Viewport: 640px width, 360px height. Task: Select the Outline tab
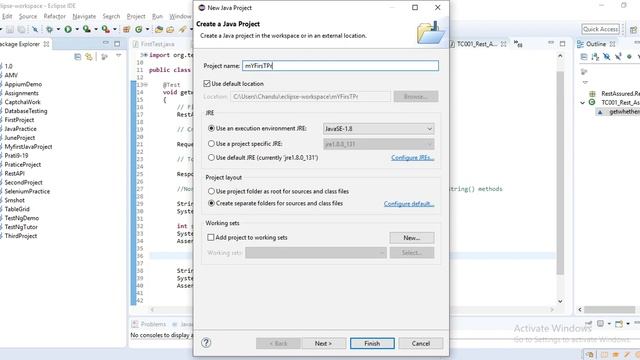pyautogui.click(x=596, y=44)
